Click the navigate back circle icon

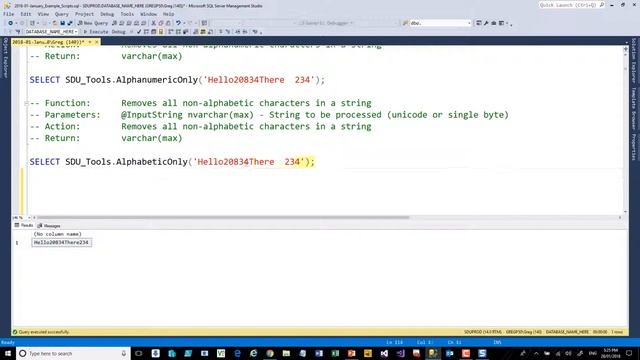tap(10, 23)
